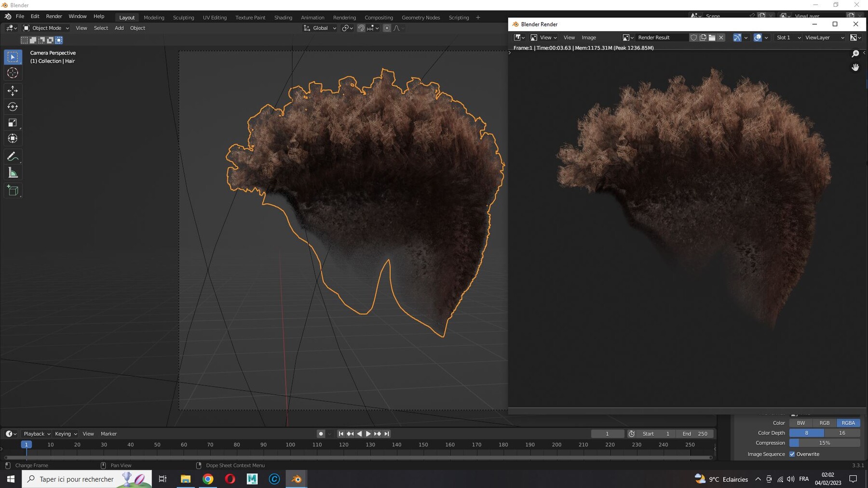Click pan hand gizmo in render window
868x488 pixels.
pos(855,67)
